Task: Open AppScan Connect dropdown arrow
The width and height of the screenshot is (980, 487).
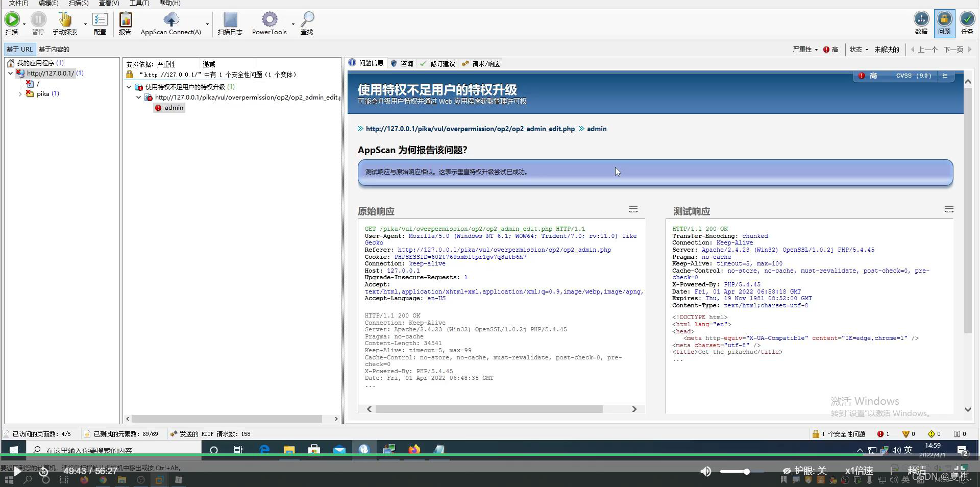Action: [x=207, y=24]
